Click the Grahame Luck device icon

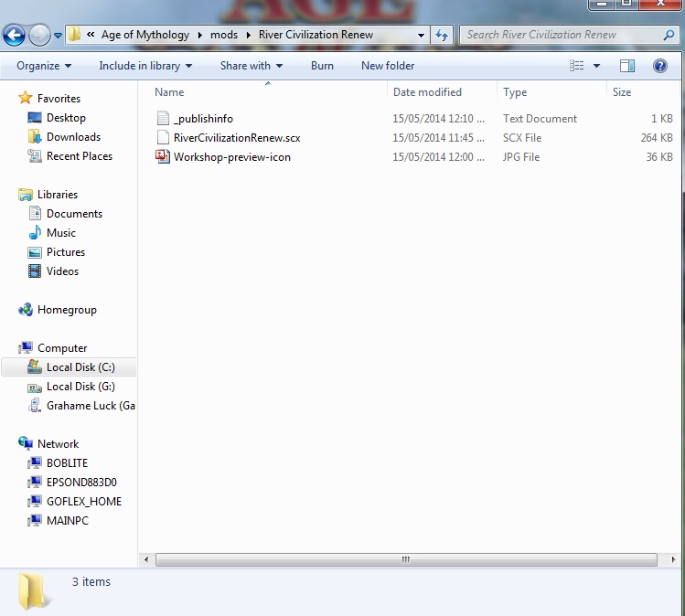pos(35,406)
